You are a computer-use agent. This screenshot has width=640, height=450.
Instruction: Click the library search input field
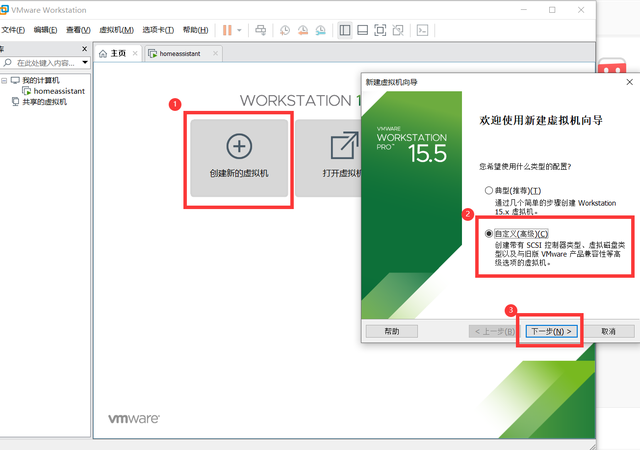[45, 63]
